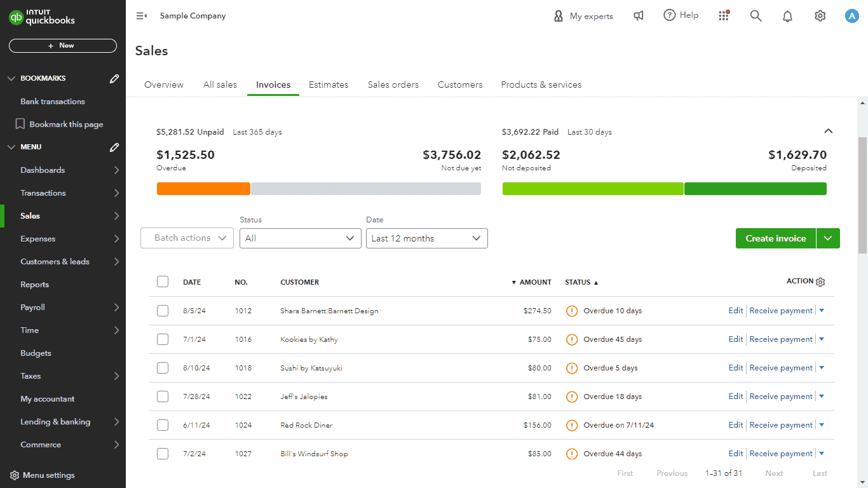Check the box for invoice 1027
This screenshot has height=488, width=868.
pos(163,454)
